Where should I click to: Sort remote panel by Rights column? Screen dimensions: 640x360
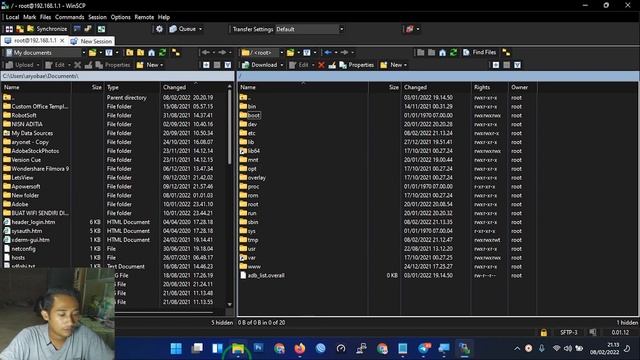pos(489,87)
